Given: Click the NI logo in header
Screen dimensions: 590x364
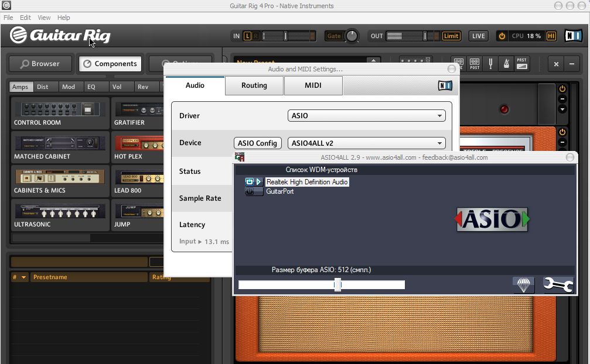Looking at the screenshot, I should [x=572, y=36].
